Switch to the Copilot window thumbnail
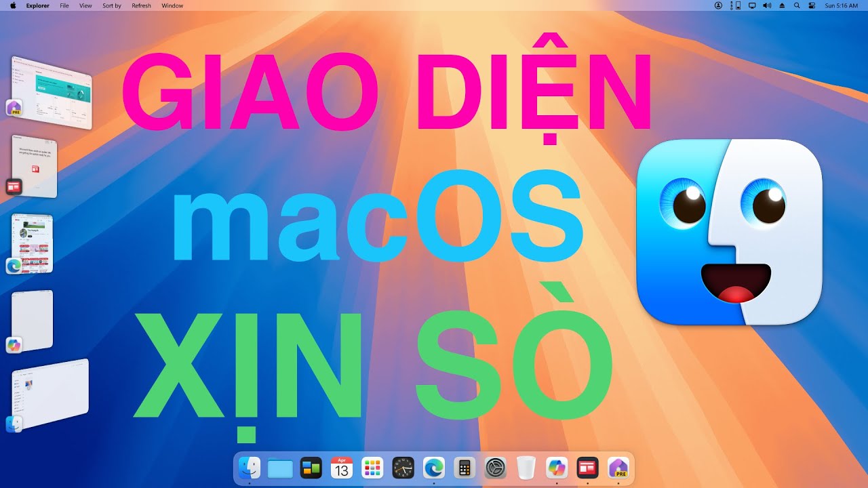This screenshot has height=488, width=868. click(x=32, y=321)
